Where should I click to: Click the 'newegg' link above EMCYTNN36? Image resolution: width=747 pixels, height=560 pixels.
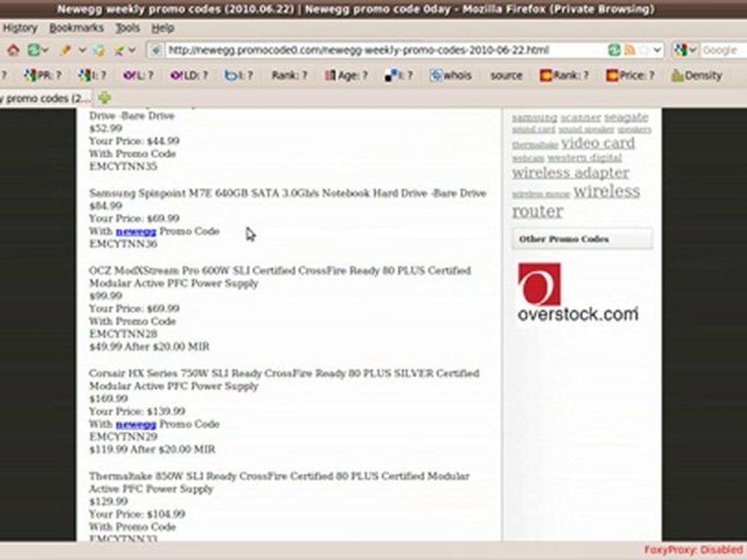point(136,231)
